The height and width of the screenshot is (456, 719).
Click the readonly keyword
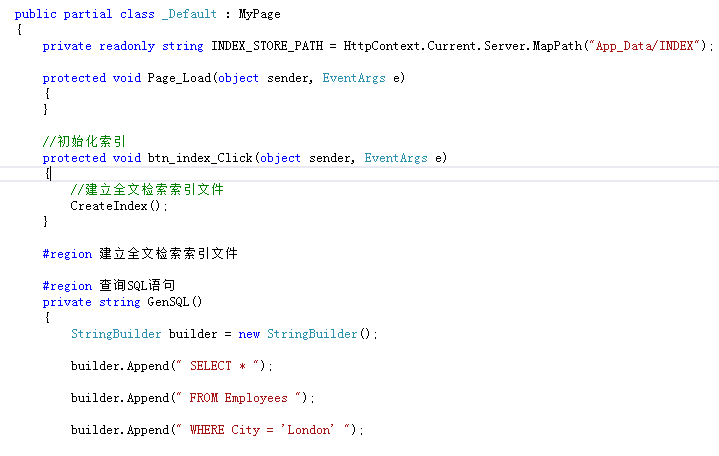[127, 46]
